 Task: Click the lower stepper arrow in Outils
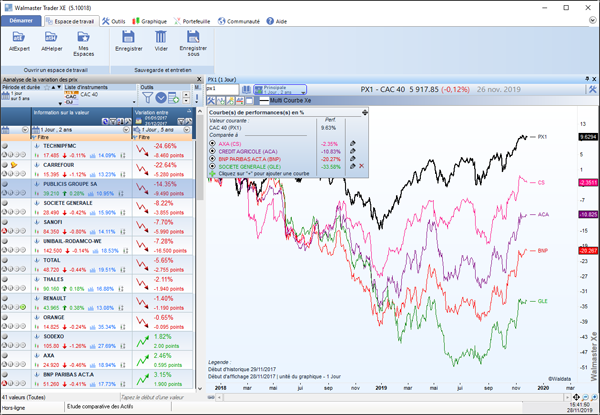point(186,101)
